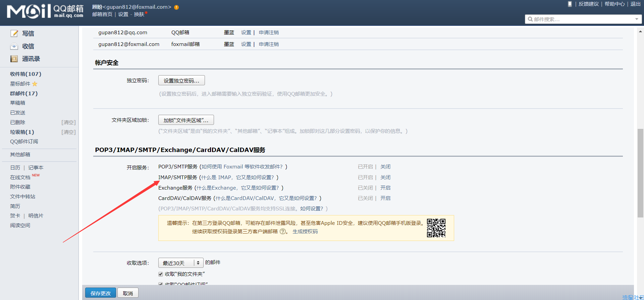Click the compose mail pencil icon
This screenshot has width=644, height=300.
pos(14,34)
